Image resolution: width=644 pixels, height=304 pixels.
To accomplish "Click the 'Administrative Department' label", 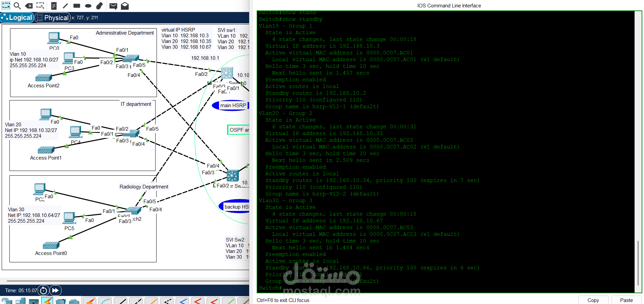I will [x=125, y=33].
